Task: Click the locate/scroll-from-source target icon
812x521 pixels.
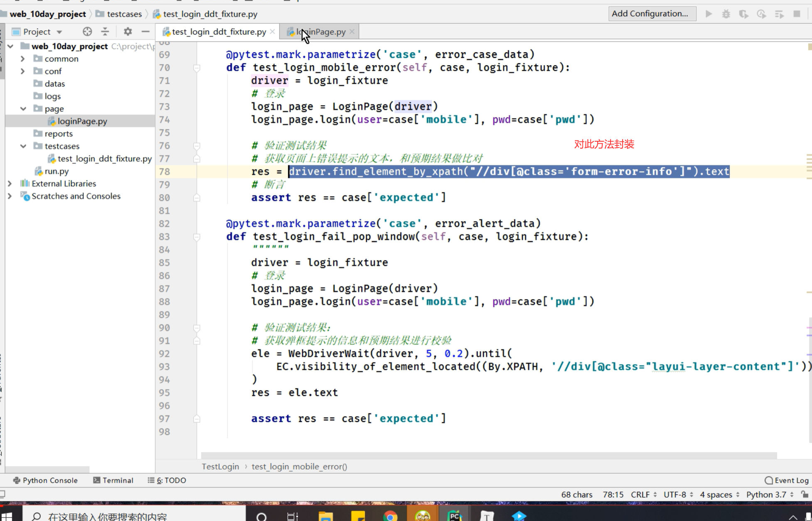Action: [87, 32]
